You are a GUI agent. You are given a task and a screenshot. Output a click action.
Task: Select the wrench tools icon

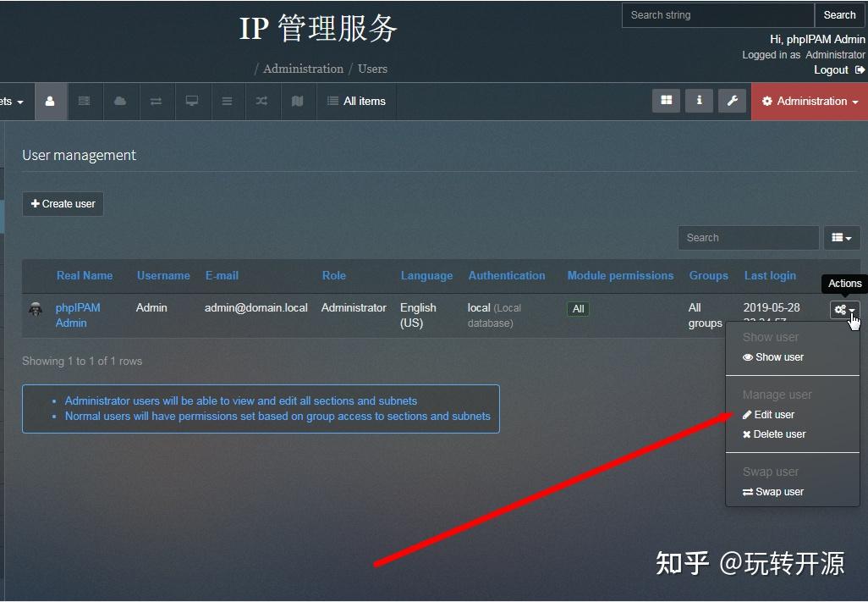pos(732,100)
